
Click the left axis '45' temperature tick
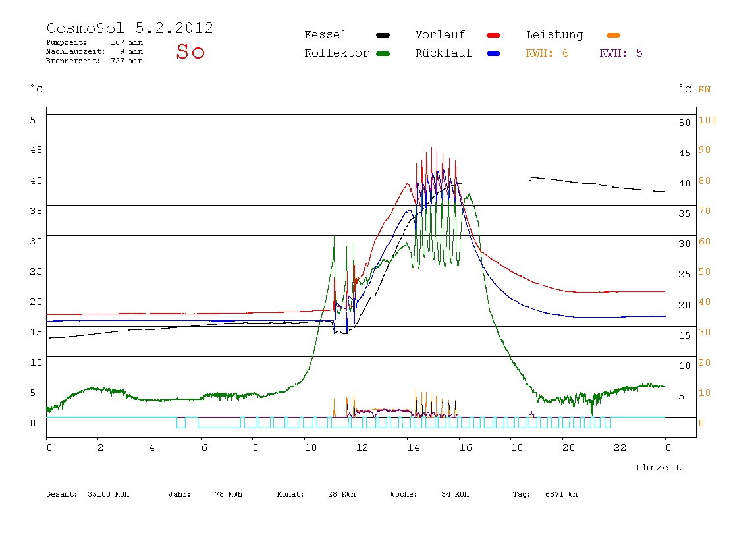click(36, 150)
